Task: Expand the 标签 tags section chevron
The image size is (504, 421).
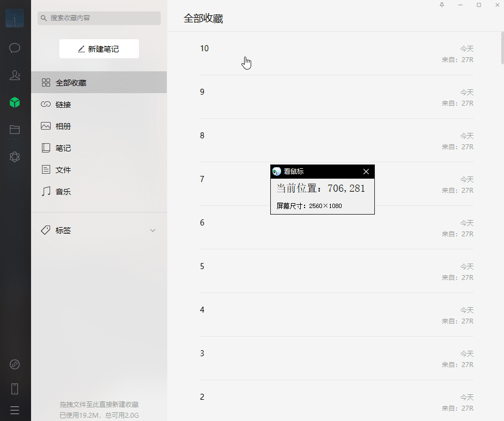Action: tap(153, 230)
